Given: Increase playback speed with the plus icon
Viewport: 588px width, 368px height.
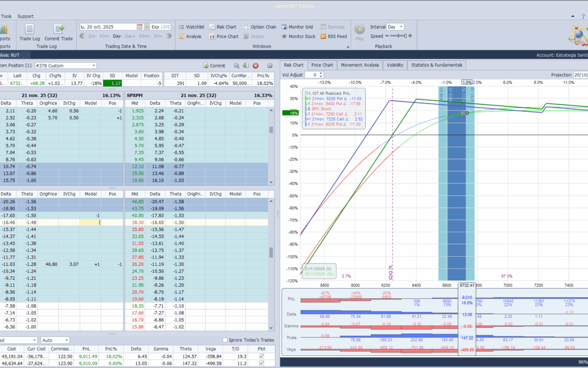Looking at the screenshot, I should click(x=410, y=36).
